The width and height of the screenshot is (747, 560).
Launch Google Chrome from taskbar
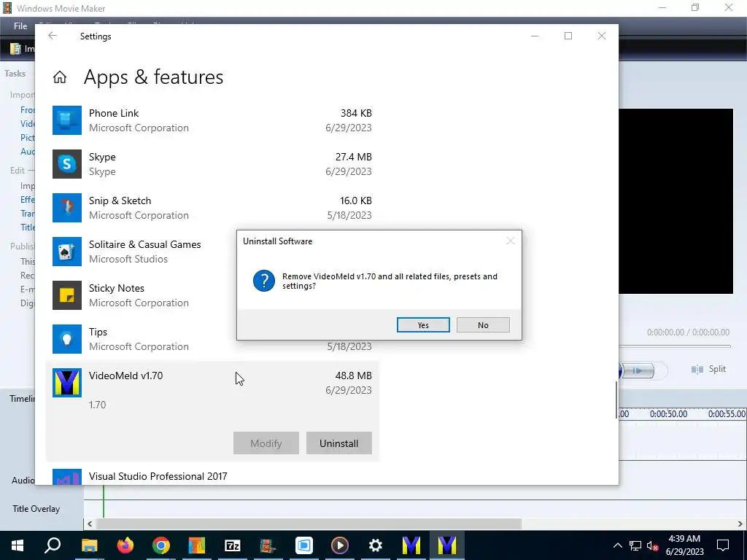coord(161,545)
